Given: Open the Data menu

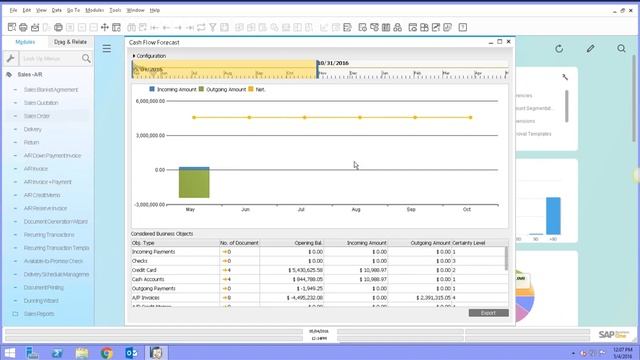Looking at the screenshot, I should point(57,10).
